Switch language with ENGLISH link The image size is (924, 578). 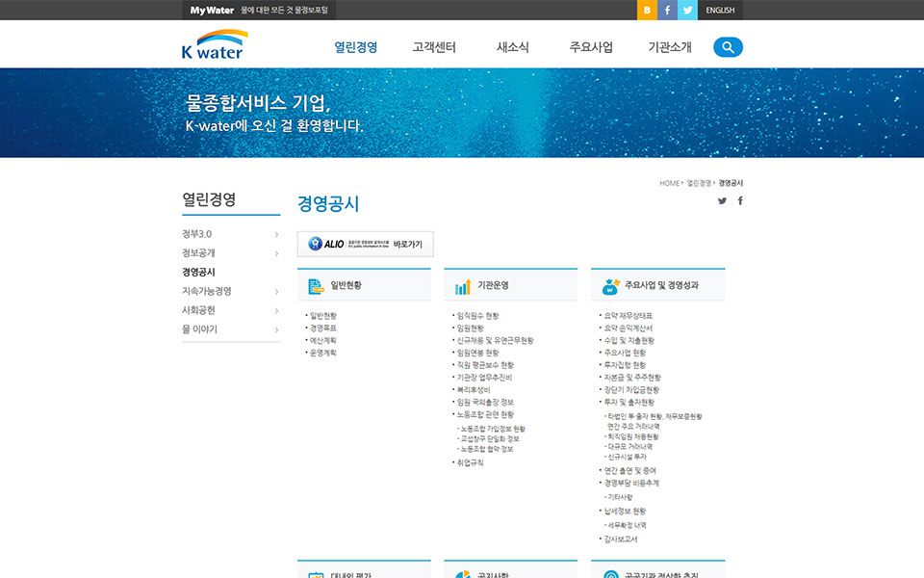click(x=720, y=11)
